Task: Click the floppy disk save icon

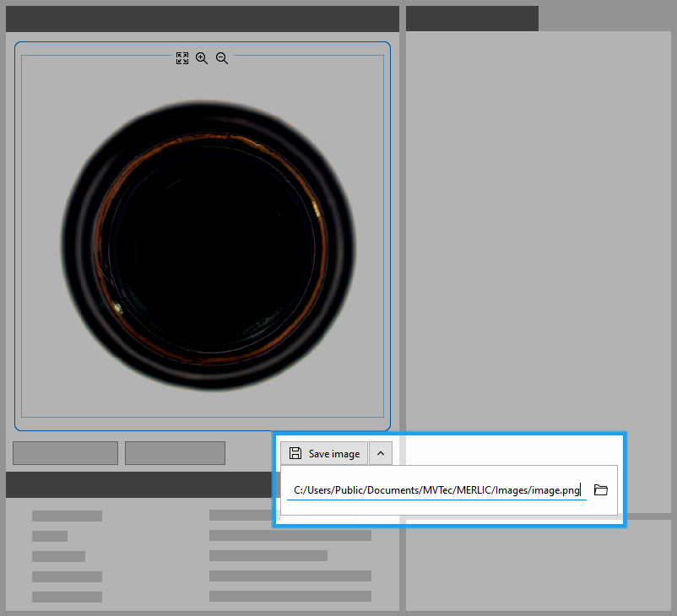Action: pos(295,453)
